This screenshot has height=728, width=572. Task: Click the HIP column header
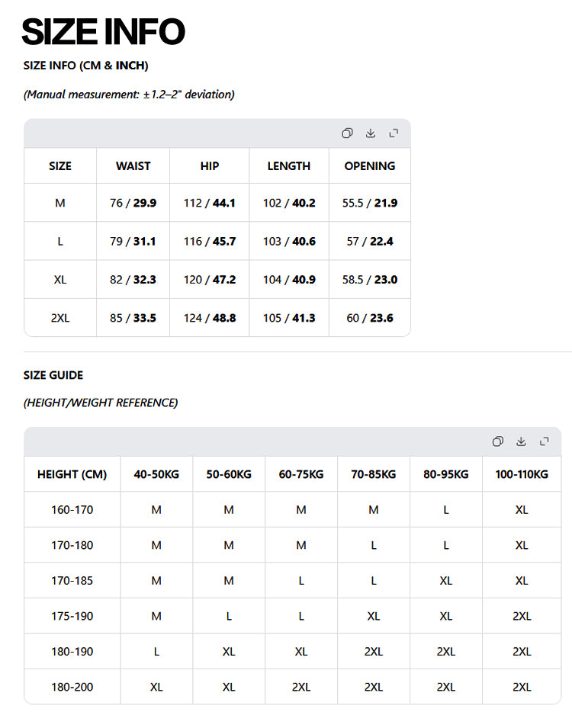(210, 165)
